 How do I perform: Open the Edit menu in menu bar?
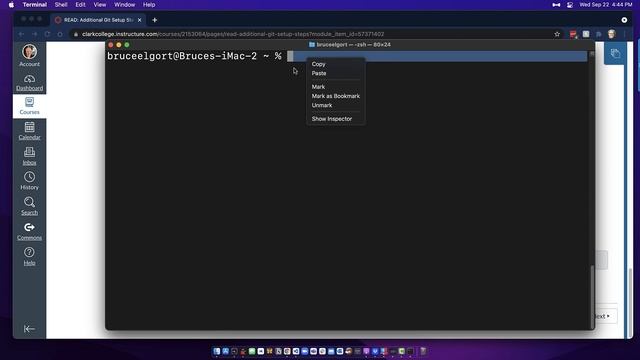pyautogui.click(x=80, y=4)
